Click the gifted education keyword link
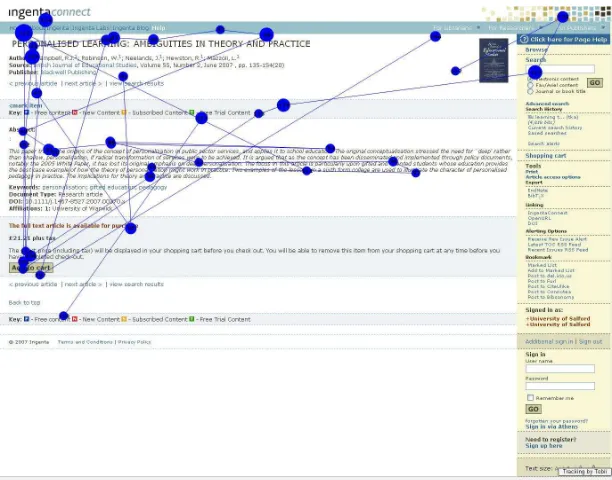Viewport: 612px width, 480px height. click(112, 187)
